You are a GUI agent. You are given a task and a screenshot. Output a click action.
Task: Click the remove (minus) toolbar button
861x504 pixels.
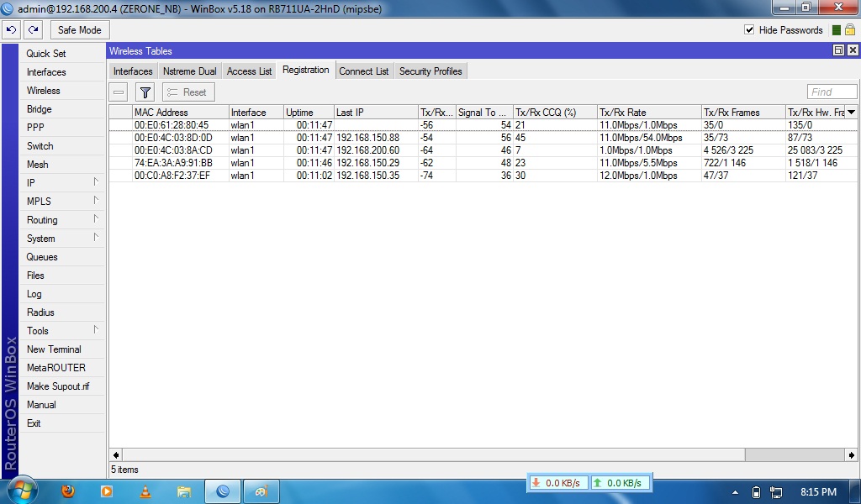coord(119,92)
